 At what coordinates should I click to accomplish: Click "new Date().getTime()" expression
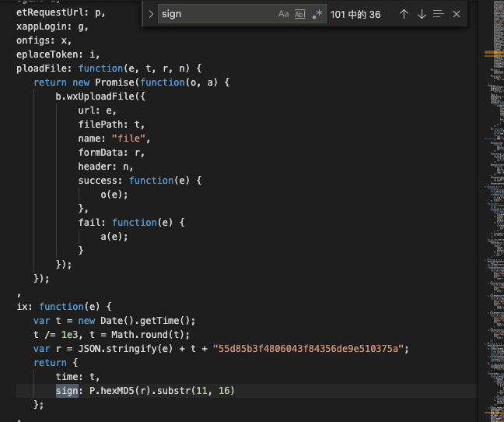[134, 321]
